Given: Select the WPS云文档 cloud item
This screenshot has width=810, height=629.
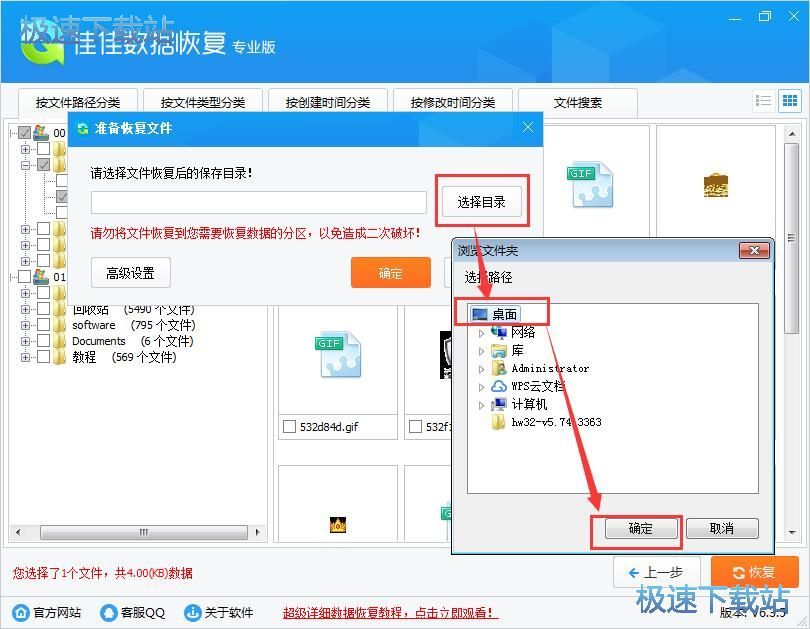Looking at the screenshot, I should click(527, 386).
